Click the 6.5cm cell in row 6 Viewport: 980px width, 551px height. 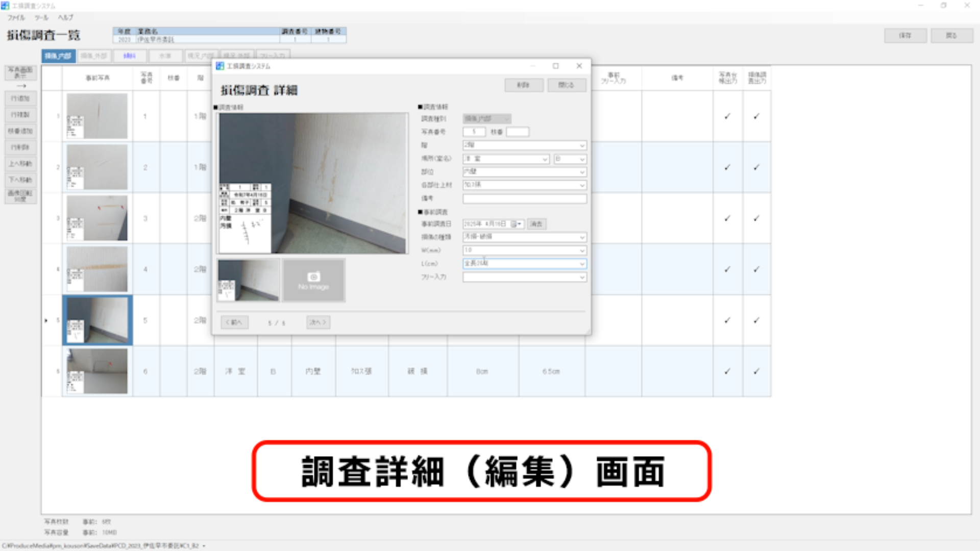[551, 371]
